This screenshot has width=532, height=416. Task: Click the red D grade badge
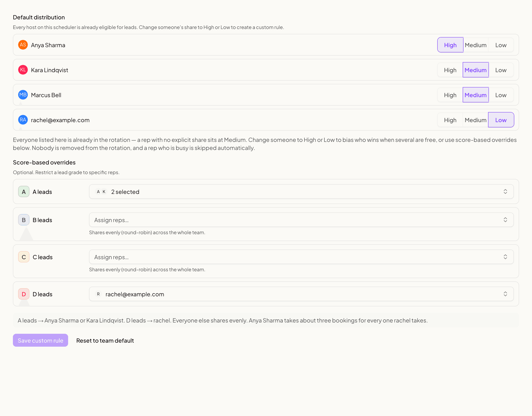[x=24, y=294]
